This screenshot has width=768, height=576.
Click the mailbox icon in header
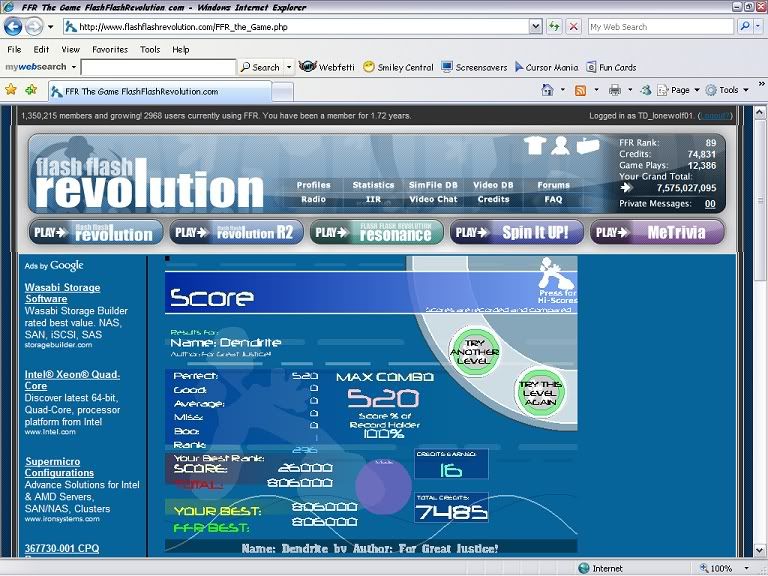pyautogui.click(x=587, y=146)
